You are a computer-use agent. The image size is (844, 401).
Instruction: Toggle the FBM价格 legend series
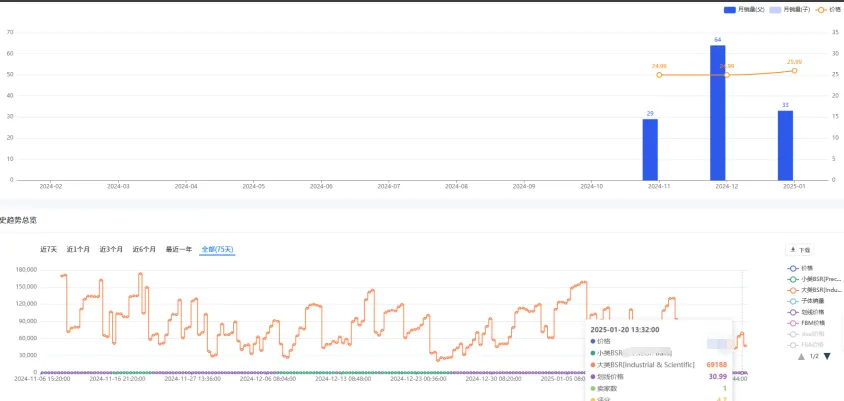pyautogui.click(x=806, y=323)
